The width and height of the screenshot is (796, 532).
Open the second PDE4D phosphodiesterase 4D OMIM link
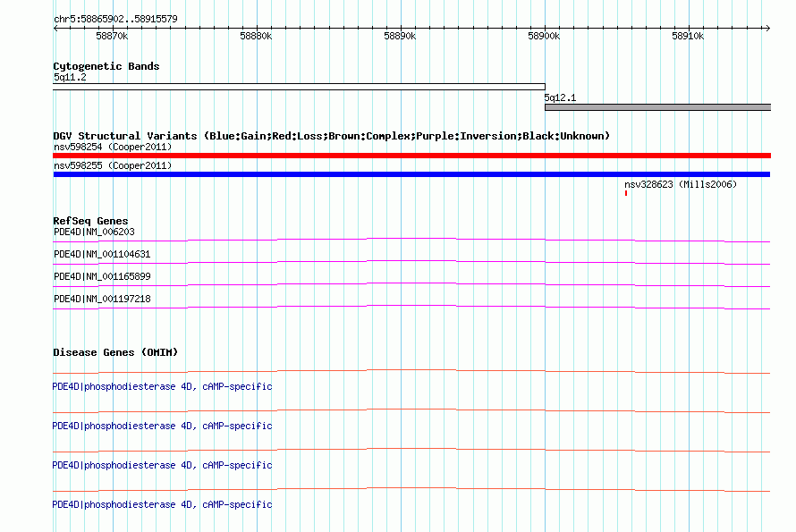[x=162, y=426]
